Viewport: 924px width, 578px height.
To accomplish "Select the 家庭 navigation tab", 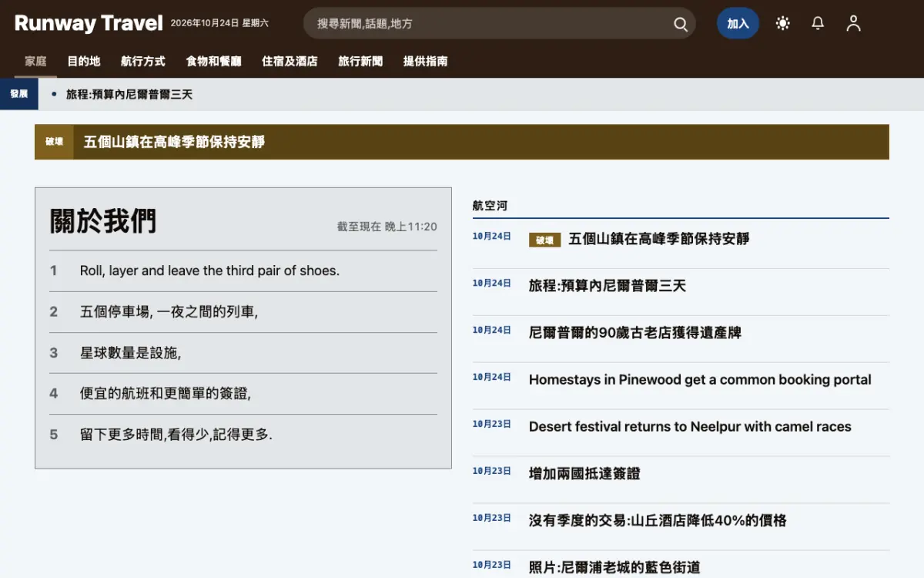I will [x=35, y=62].
